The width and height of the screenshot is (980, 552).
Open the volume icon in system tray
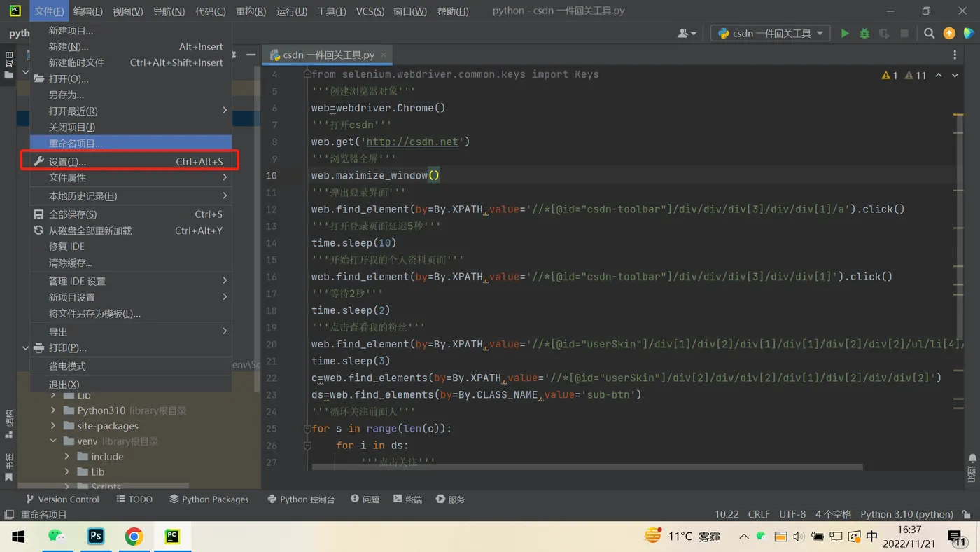pos(799,537)
